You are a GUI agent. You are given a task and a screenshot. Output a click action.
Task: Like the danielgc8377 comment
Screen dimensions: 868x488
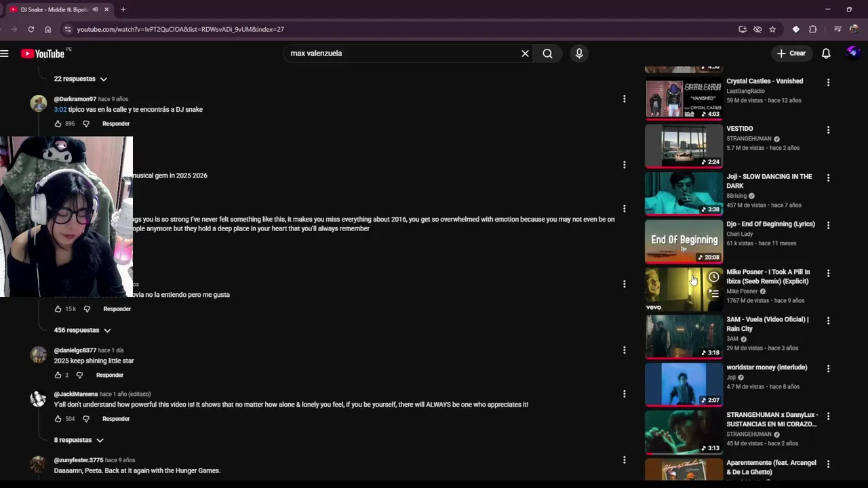click(58, 375)
